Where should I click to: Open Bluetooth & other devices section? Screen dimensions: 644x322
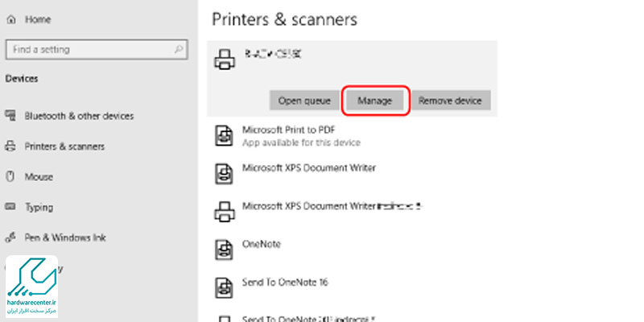[79, 116]
